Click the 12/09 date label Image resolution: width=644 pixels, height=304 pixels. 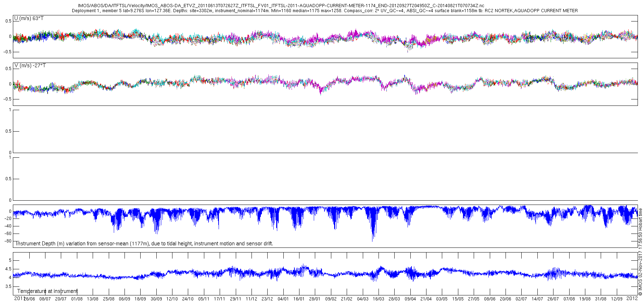[617, 299]
